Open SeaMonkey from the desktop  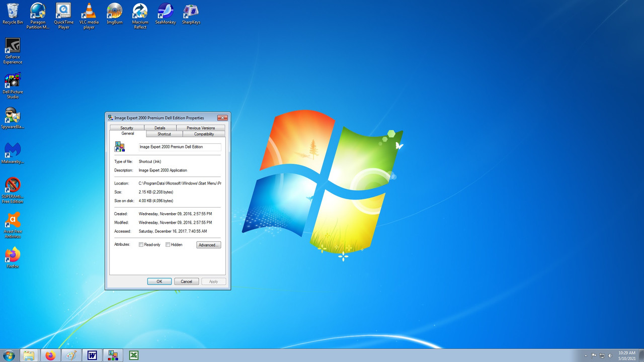165,13
